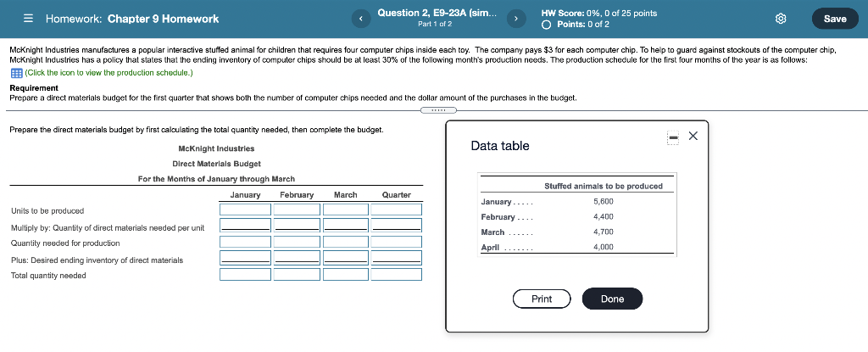Select January Quantity needed for production field

(x=245, y=242)
